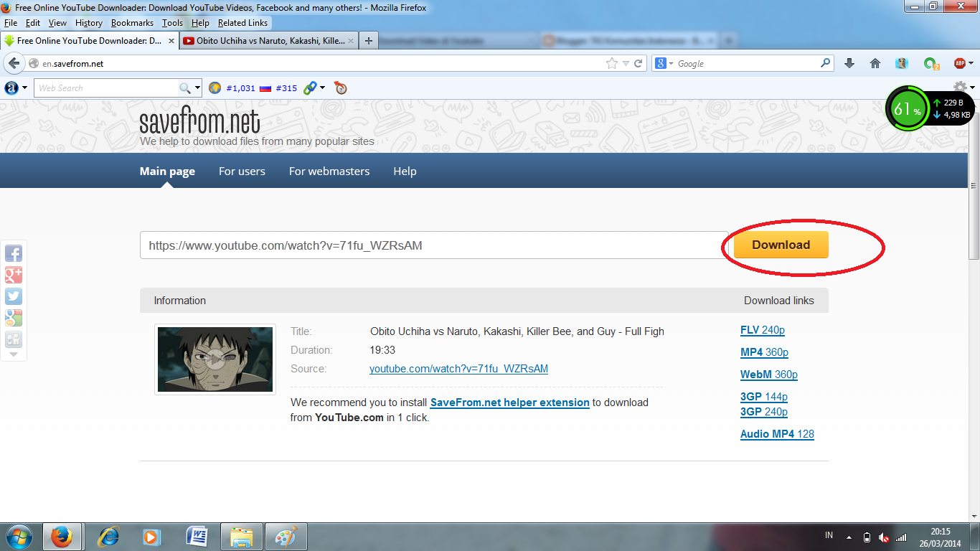Share the page via the Twitter sidebar icon

pyautogui.click(x=14, y=296)
